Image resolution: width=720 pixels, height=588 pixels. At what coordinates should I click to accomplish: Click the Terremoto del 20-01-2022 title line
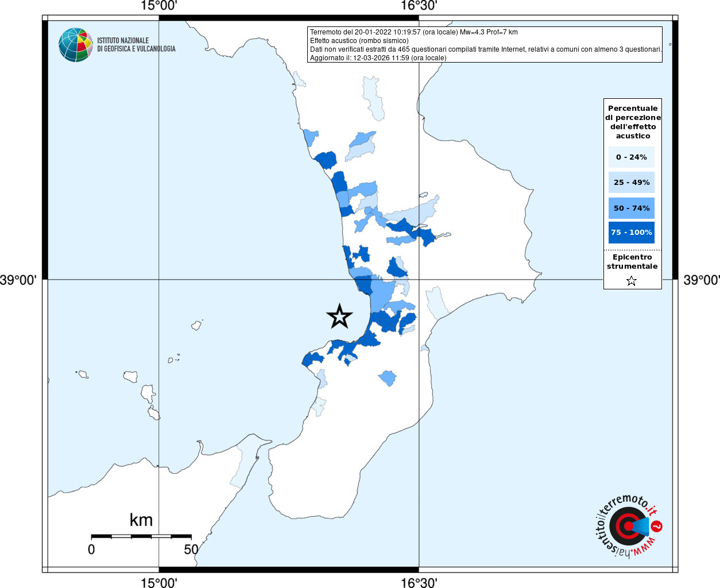pyautogui.click(x=413, y=32)
